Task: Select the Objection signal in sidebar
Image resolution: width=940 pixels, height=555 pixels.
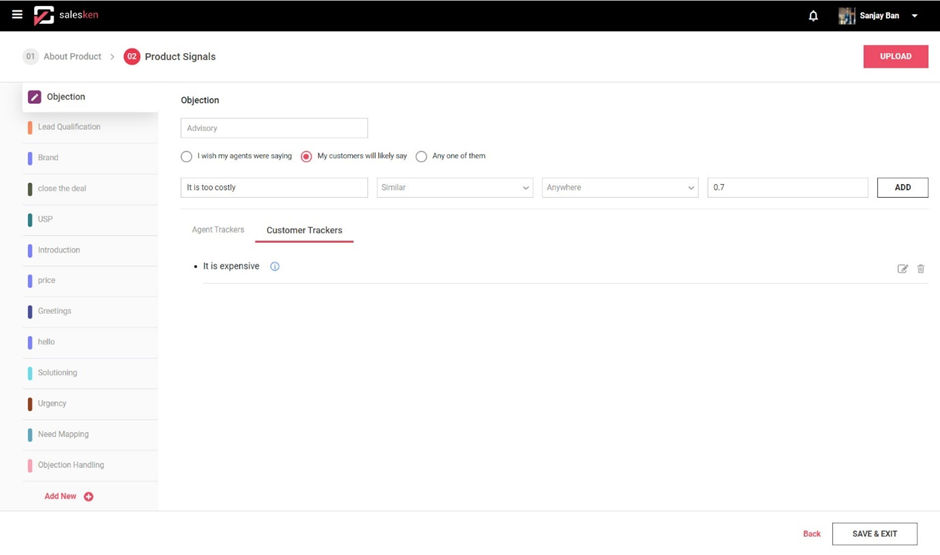Action: [91, 96]
